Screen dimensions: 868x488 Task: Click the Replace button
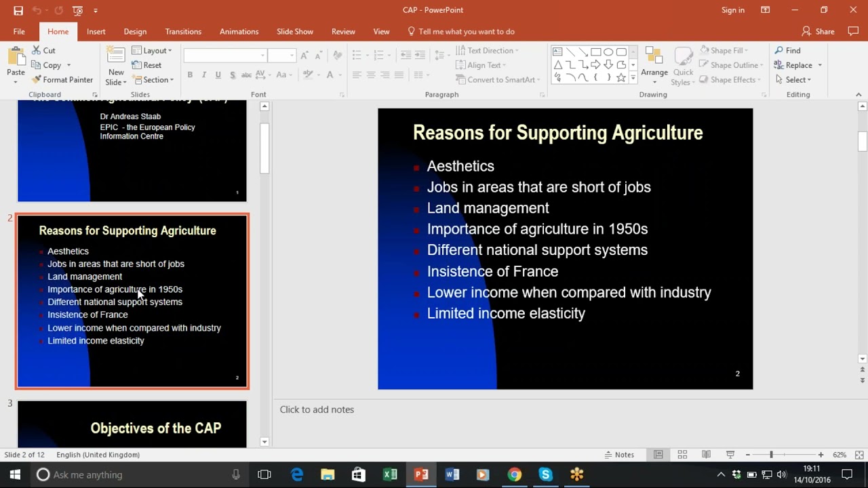798,65
